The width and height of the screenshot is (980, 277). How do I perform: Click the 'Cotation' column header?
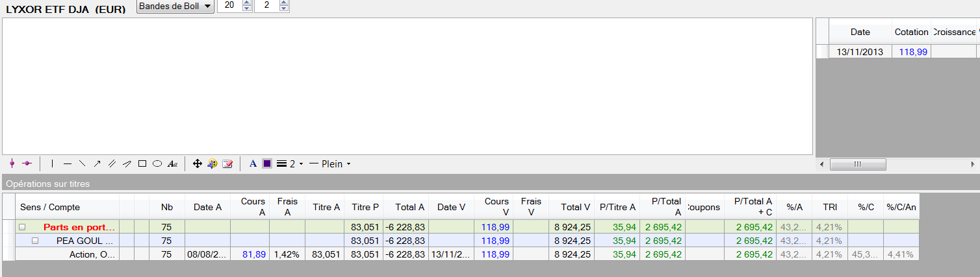click(911, 32)
